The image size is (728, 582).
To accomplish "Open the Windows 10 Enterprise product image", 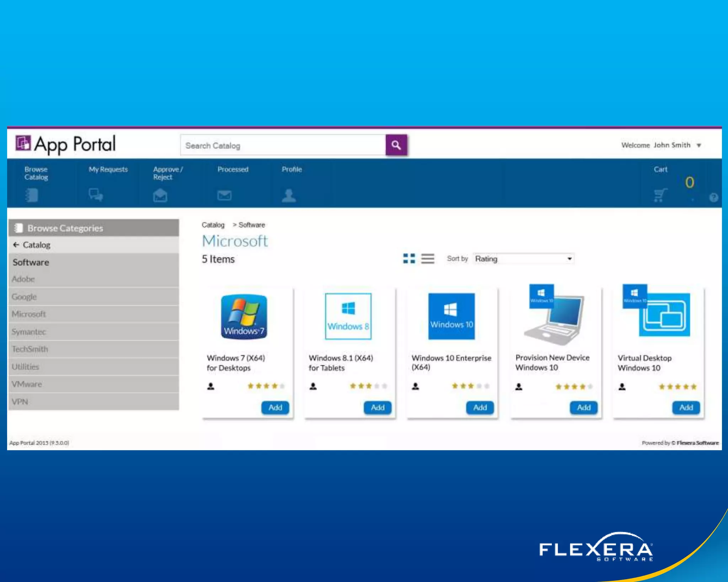I will pyautogui.click(x=451, y=316).
